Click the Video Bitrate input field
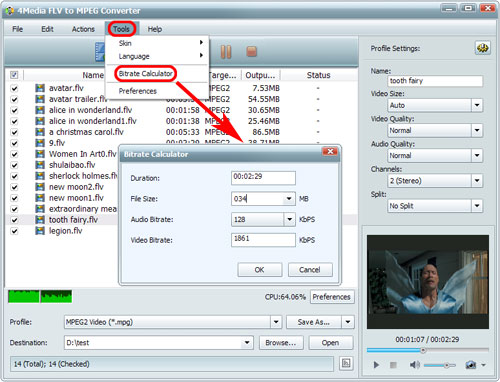This screenshot has height=382, width=500. point(263,240)
